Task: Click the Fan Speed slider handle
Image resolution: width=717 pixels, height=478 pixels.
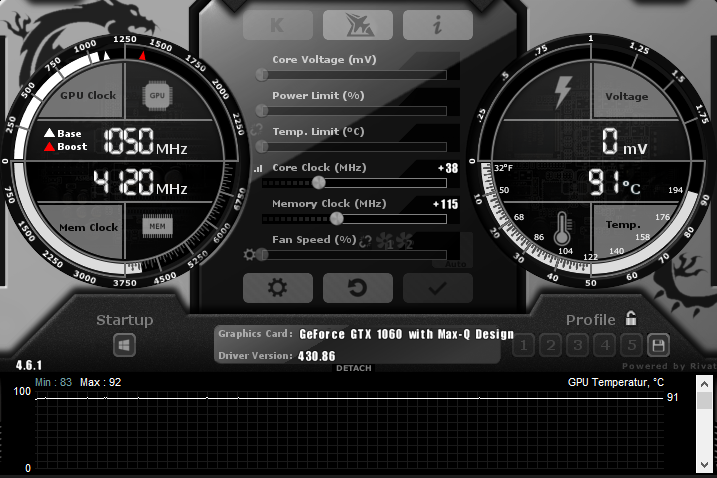Action: 262,255
